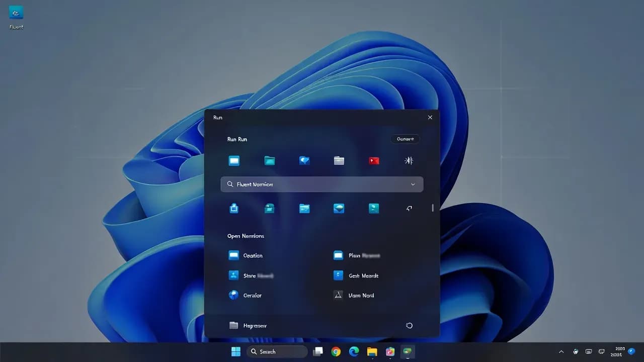Click the Windows Start button on the taskbar
This screenshot has width=644, height=362.
click(235, 351)
